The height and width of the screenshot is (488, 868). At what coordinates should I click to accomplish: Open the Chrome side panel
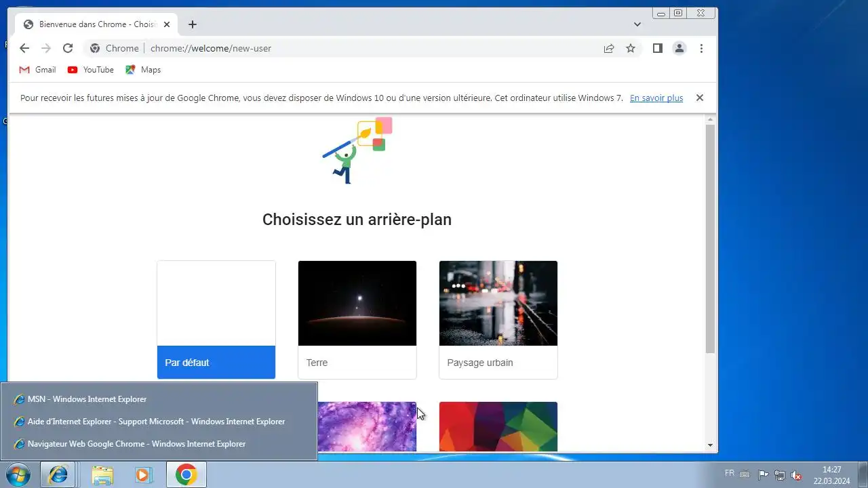657,48
